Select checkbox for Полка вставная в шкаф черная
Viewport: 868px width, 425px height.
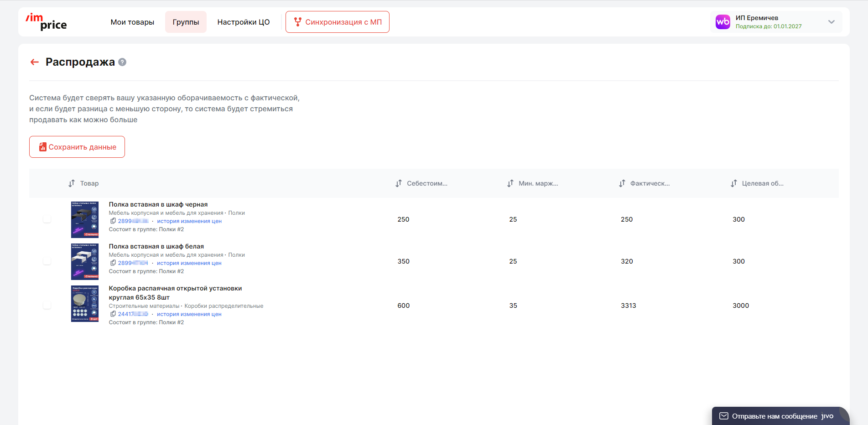pos(47,219)
